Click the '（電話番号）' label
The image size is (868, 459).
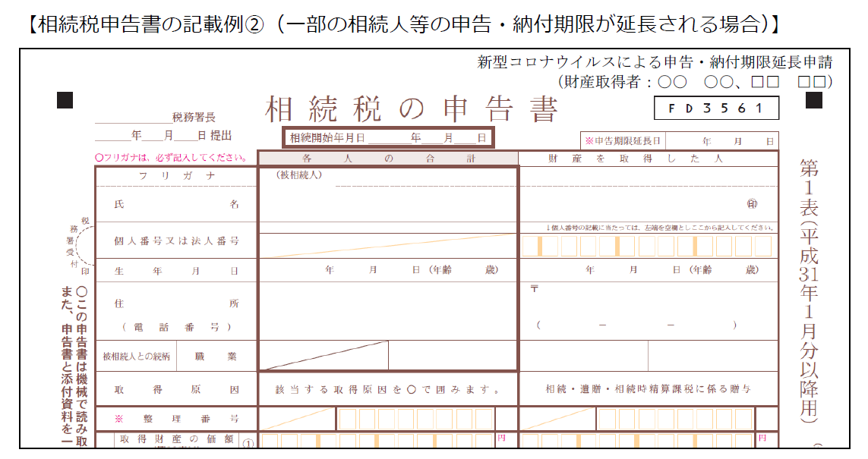pyautogui.click(x=177, y=328)
